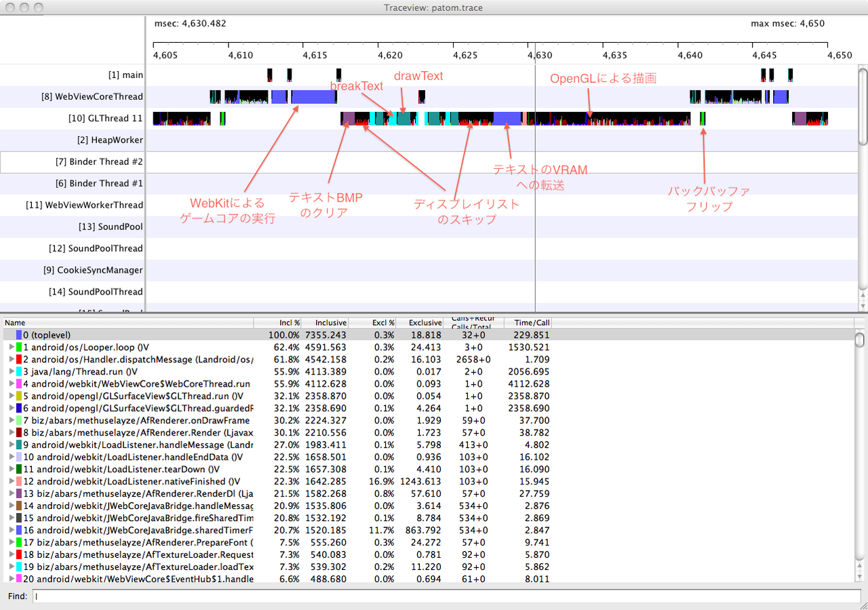Close the Traceview window
Image resolution: width=868 pixels, height=610 pixels.
coord(9,7)
